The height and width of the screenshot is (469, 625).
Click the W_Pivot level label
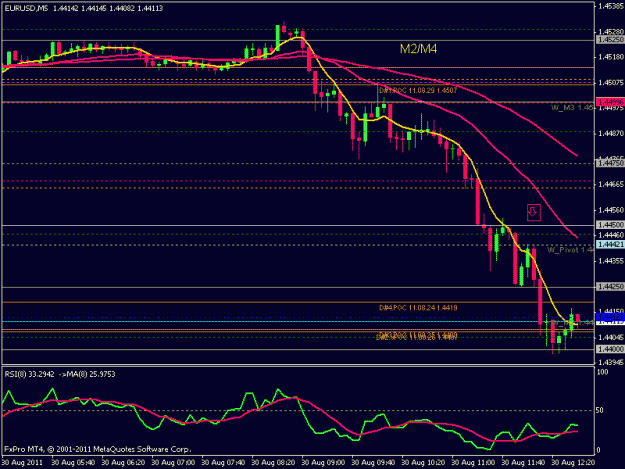[x=570, y=250]
